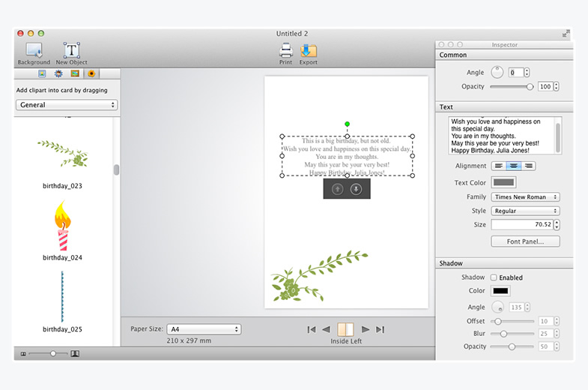Viewport: 588px width, 390px height.
Task: Bring object forward with up arrow button
Action: click(x=337, y=189)
